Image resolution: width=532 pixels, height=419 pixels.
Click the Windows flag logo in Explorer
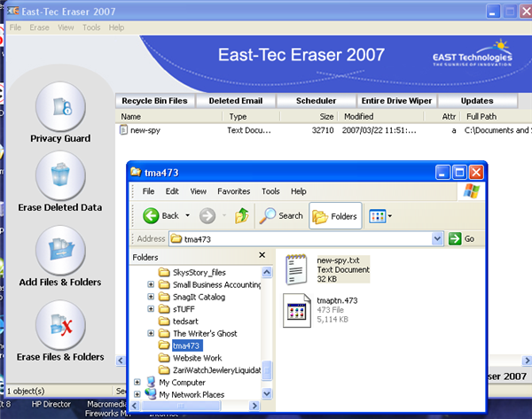(x=472, y=190)
